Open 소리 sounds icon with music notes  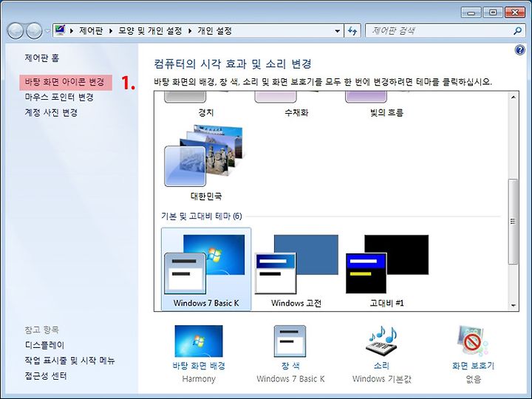pos(381,341)
